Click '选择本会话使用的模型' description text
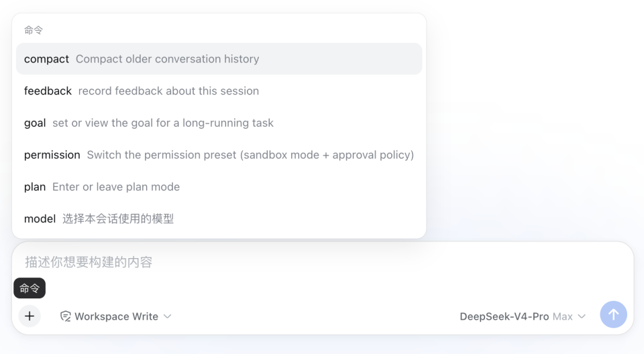The image size is (644, 354). pyautogui.click(x=118, y=219)
